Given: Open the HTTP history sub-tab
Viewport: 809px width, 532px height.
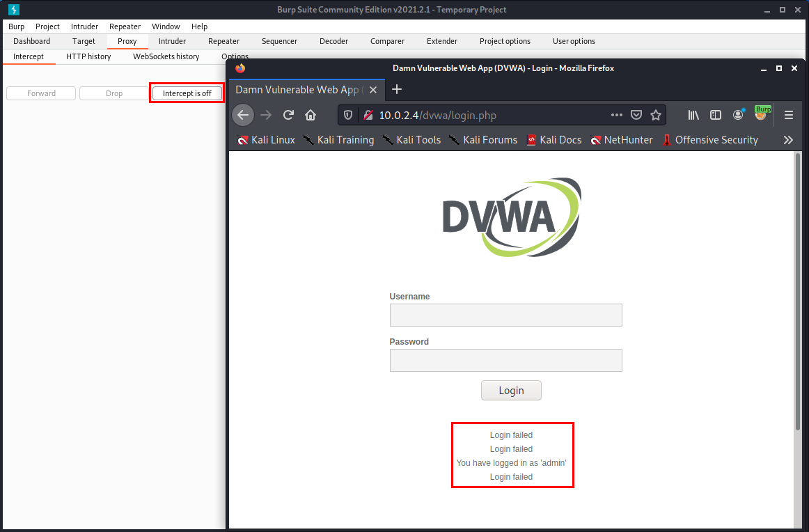Looking at the screenshot, I should click(x=88, y=57).
